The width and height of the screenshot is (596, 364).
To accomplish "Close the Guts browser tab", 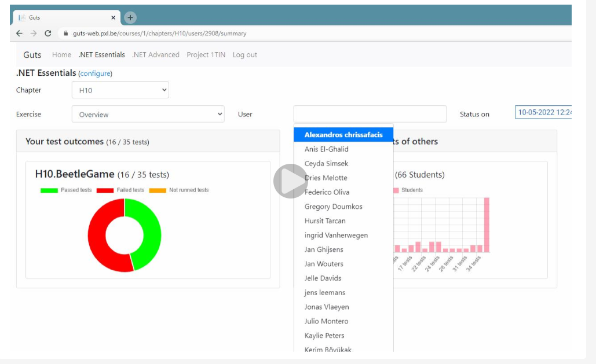I will point(113,17).
